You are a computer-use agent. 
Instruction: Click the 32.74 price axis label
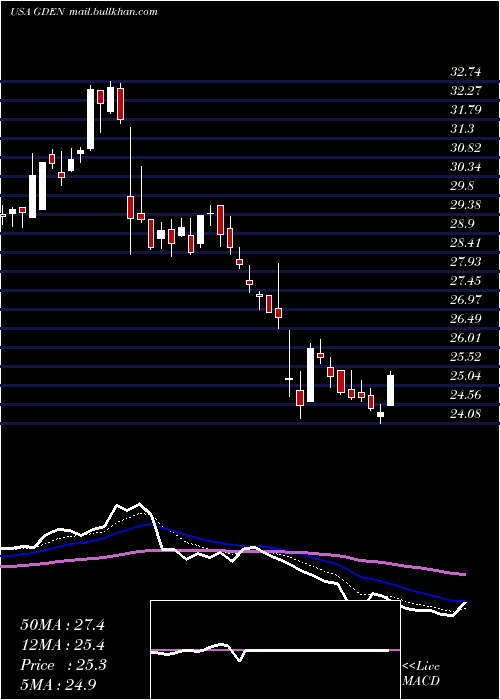(466, 72)
